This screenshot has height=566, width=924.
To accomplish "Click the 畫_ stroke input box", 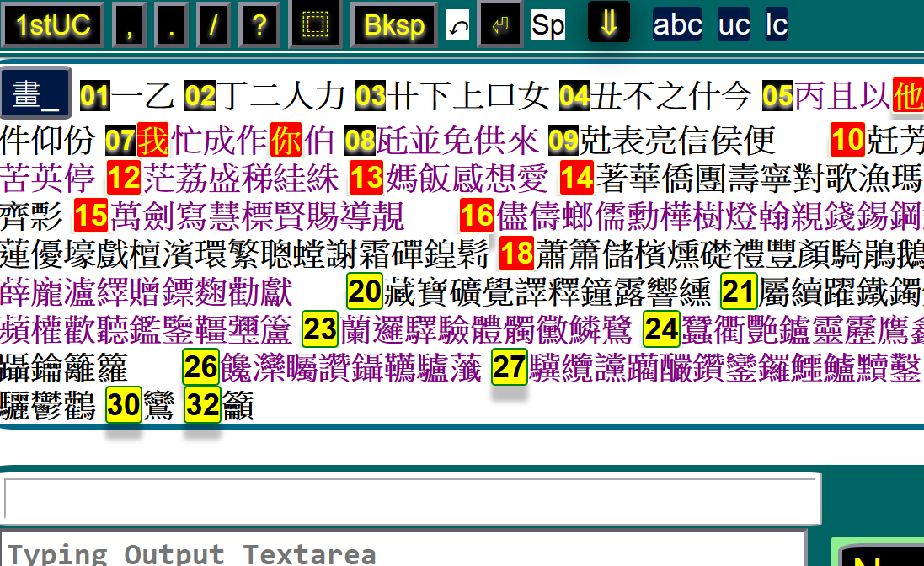I will (x=36, y=93).
